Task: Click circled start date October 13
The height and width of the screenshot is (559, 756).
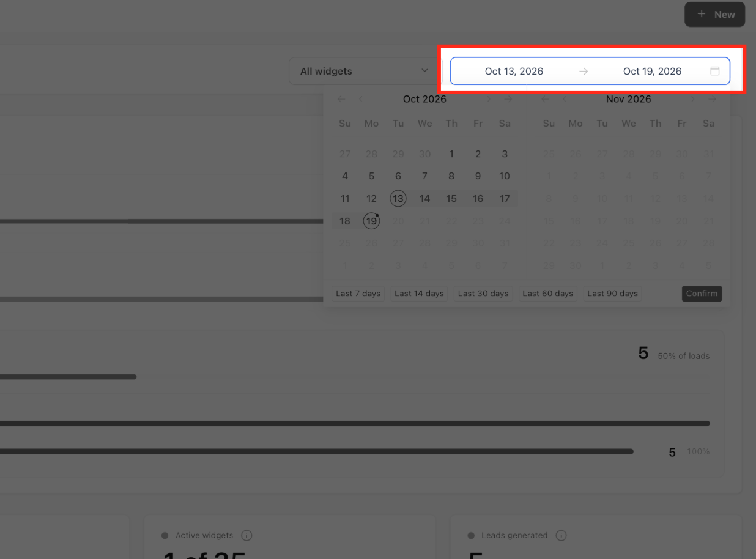Action: (398, 199)
